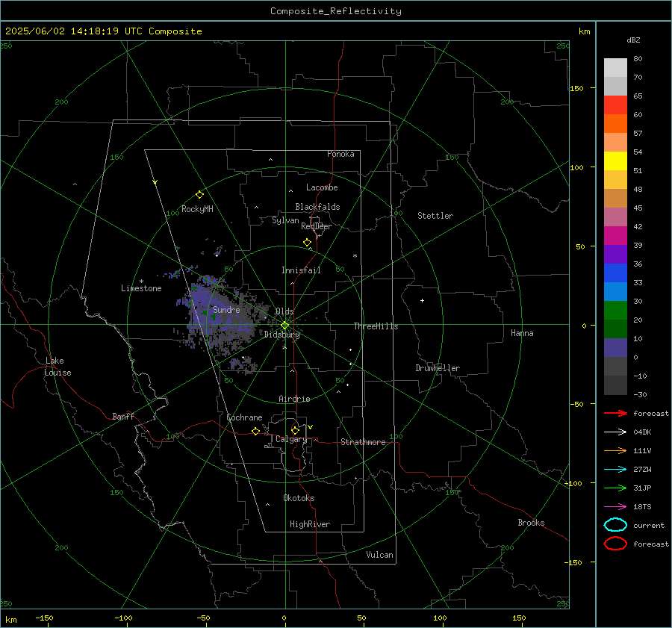This screenshot has width=672, height=628.
Task: Click the Blackfalds city label
Action: point(317,207)
